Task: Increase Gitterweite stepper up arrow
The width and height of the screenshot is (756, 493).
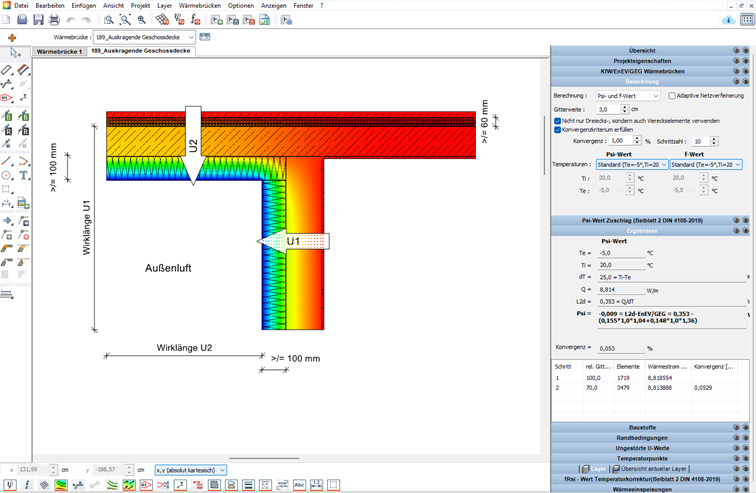Action: [625, 107]
